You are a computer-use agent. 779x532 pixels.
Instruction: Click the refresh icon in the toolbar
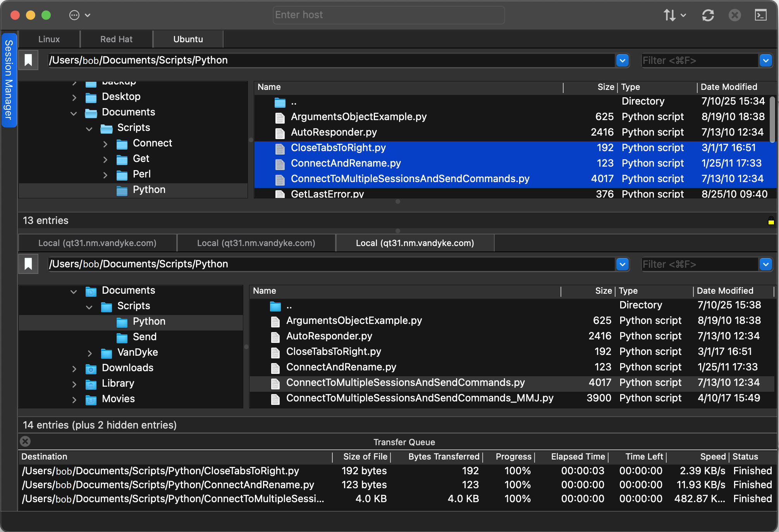click(708, 15)
